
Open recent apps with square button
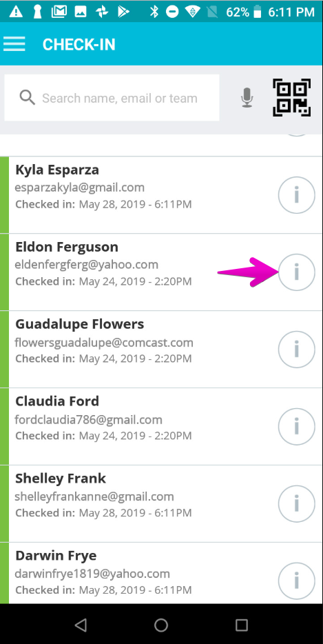242,625
